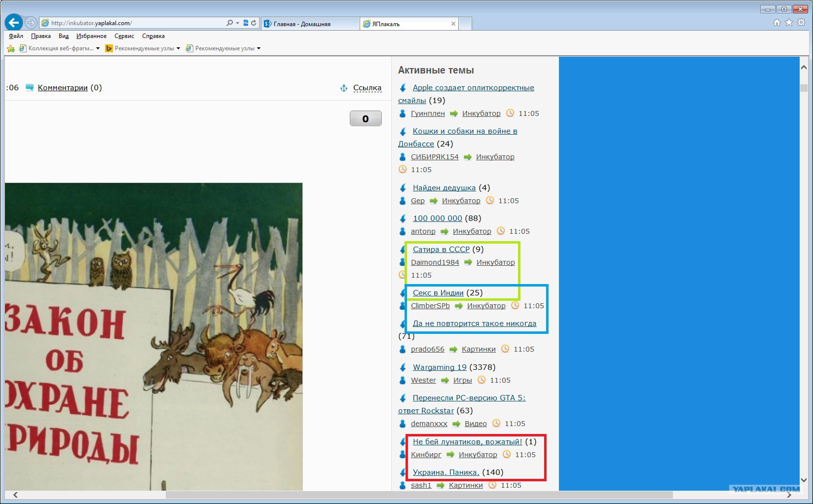Open the topic Не бей лунатиков, вожатый!
This screenshot has height=504, width=813.
(467, 442)
